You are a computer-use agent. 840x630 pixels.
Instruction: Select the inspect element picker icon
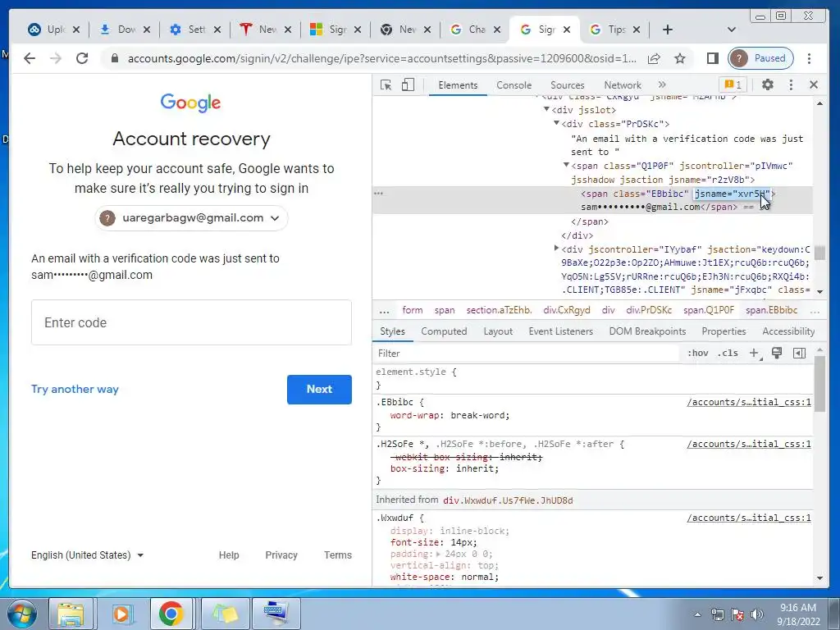click(386, 84)
